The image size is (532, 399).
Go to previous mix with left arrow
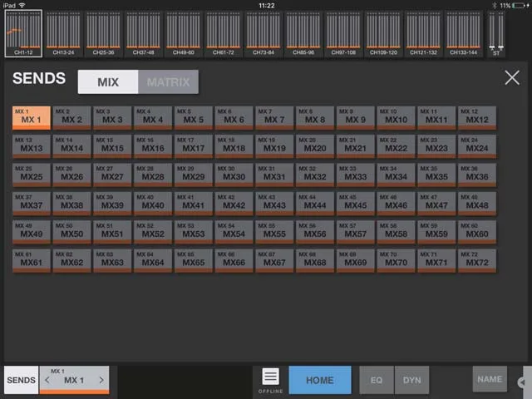pyautogui.click(x=47, y=381)
